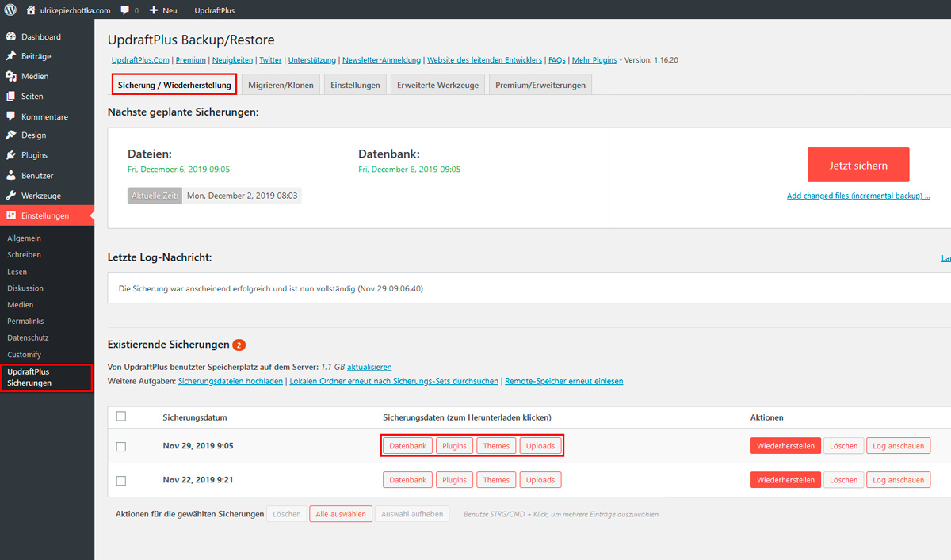Download Datenbank from Nov 22 backup
The image size is (951, 560).
pyautogui.click(x=407, y=480)
